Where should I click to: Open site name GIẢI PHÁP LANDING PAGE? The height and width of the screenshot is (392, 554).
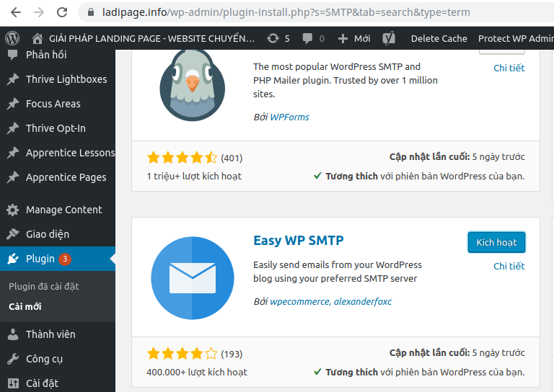[151, 38]
